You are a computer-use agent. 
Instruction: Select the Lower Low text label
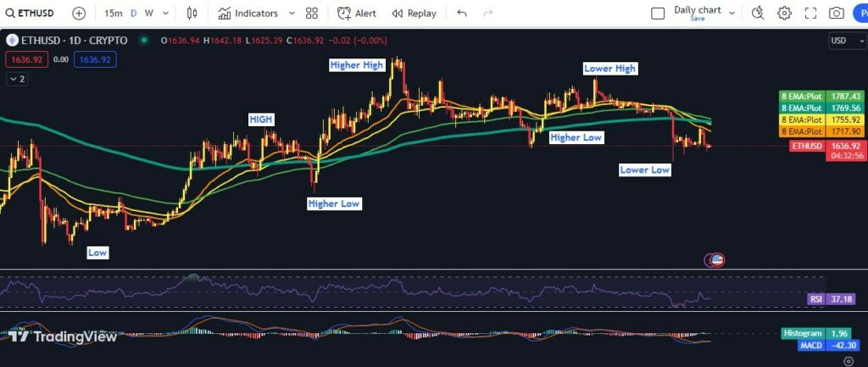tap(645, 170)
